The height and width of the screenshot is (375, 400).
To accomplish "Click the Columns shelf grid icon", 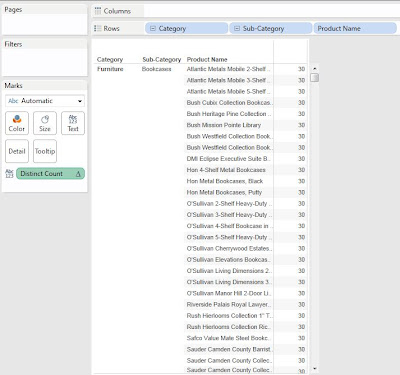I will (98, 11).
